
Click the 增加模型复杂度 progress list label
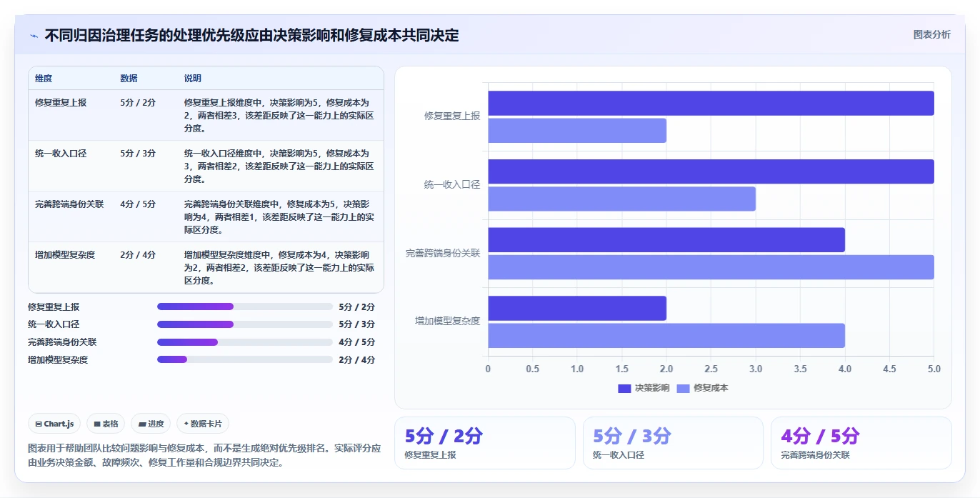coord(58,359)
